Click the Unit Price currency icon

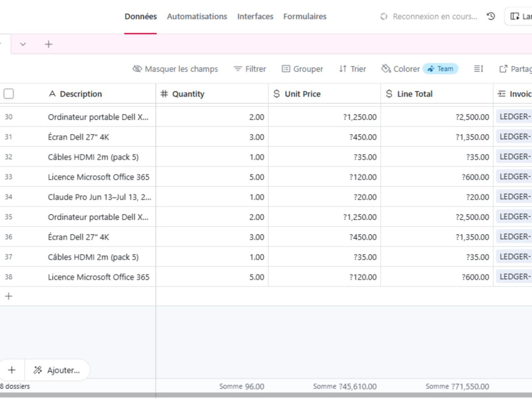click(x=277, y=94)
